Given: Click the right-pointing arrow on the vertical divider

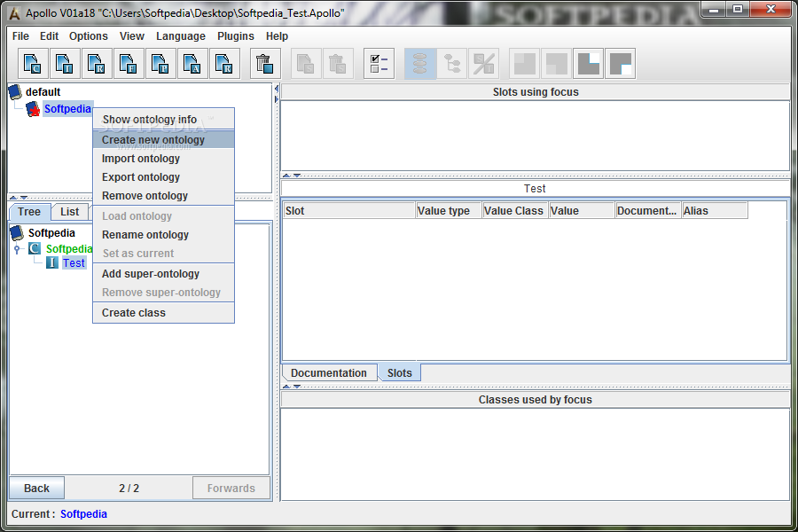Looking at the screenshot, I should pos(277,99).
